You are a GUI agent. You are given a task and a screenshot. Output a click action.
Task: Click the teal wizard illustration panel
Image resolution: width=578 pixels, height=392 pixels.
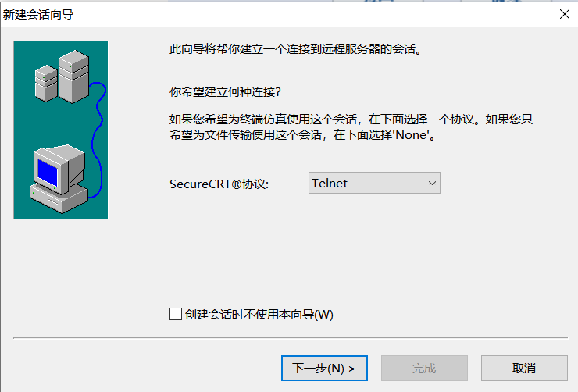click(61, 130)
